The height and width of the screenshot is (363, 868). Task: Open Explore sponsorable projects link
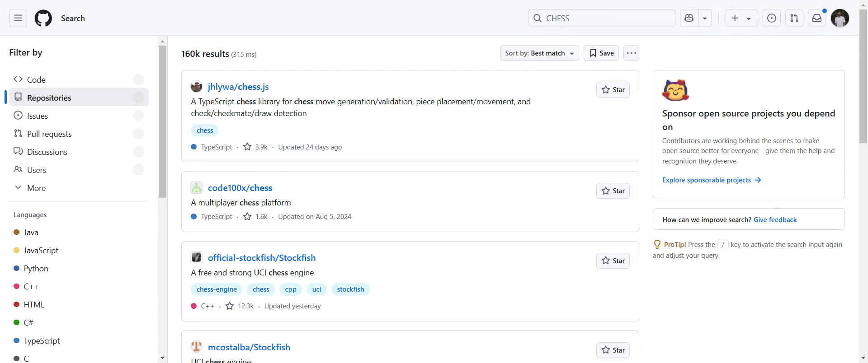pos(712,180)
